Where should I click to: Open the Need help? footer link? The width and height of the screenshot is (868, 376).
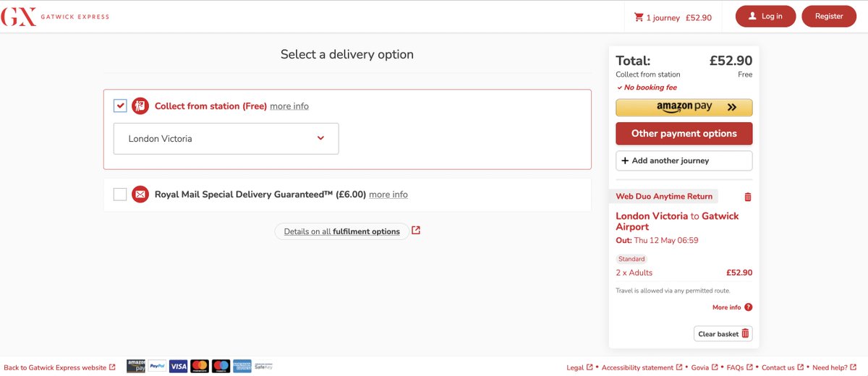tap(834, 367)
